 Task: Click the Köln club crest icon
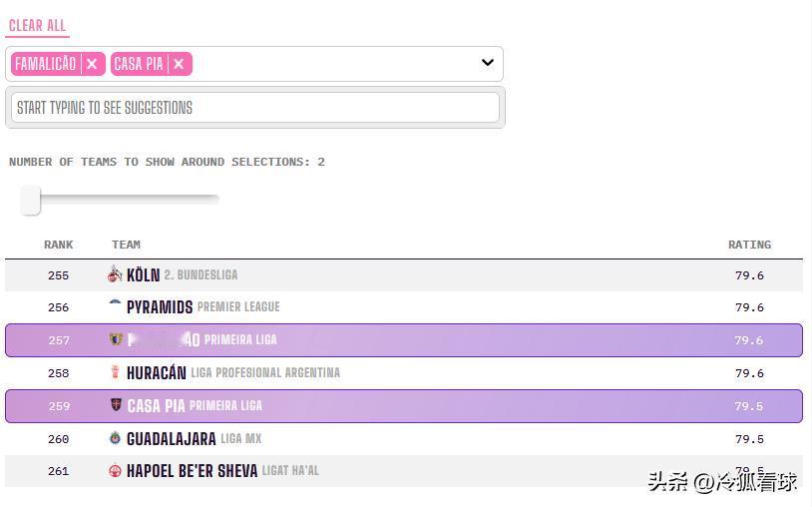coord(115,273)
